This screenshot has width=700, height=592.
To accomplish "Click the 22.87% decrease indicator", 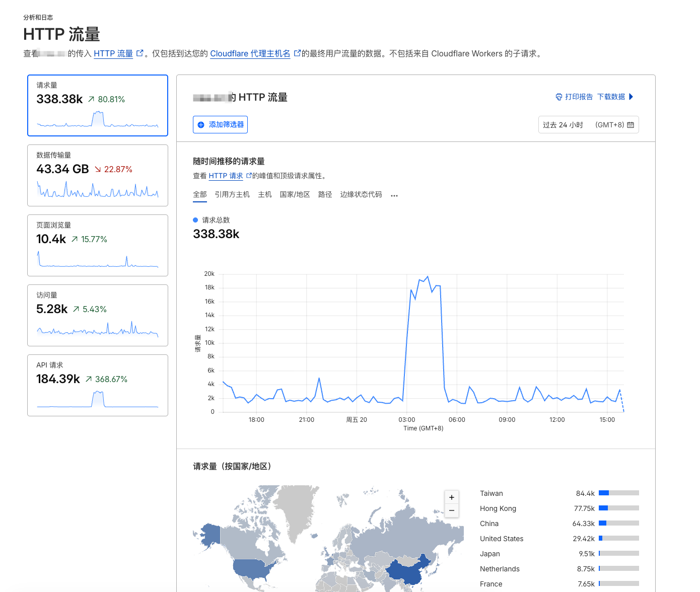I will click(x=114, y=169).
